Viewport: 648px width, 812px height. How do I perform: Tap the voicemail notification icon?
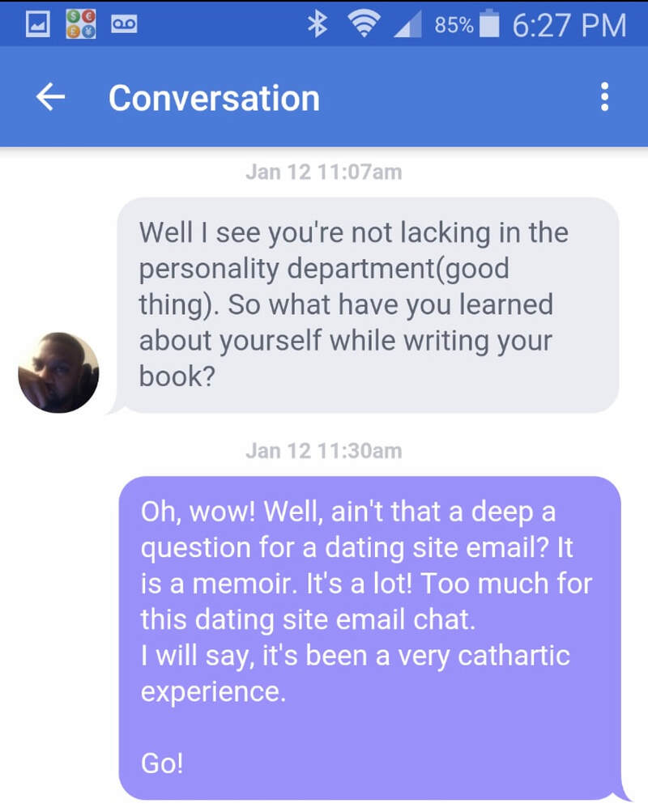coord(124,23)
